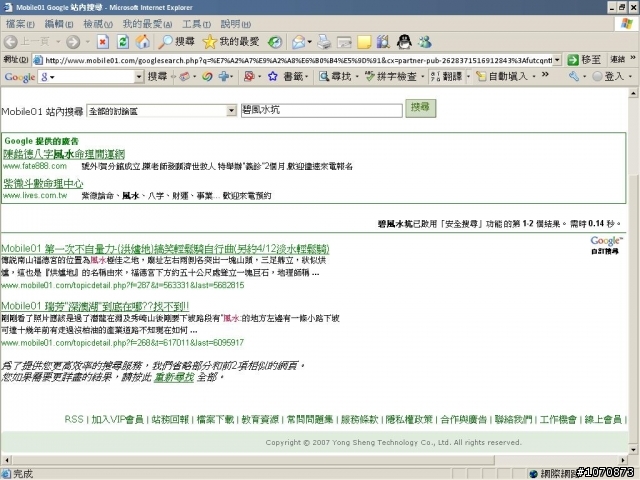Click the blue plus icon in Google toolbar
The height and width of the screenshot is (480, 640).
223,76
